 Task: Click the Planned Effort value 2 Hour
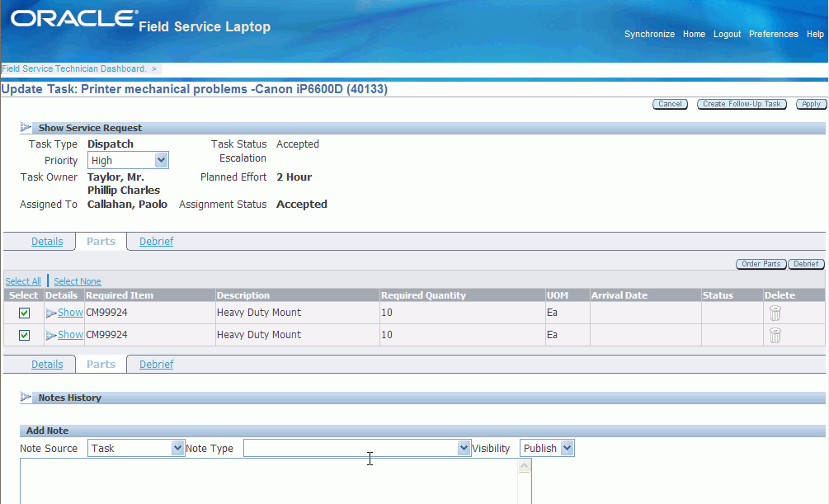pos(294,177)
